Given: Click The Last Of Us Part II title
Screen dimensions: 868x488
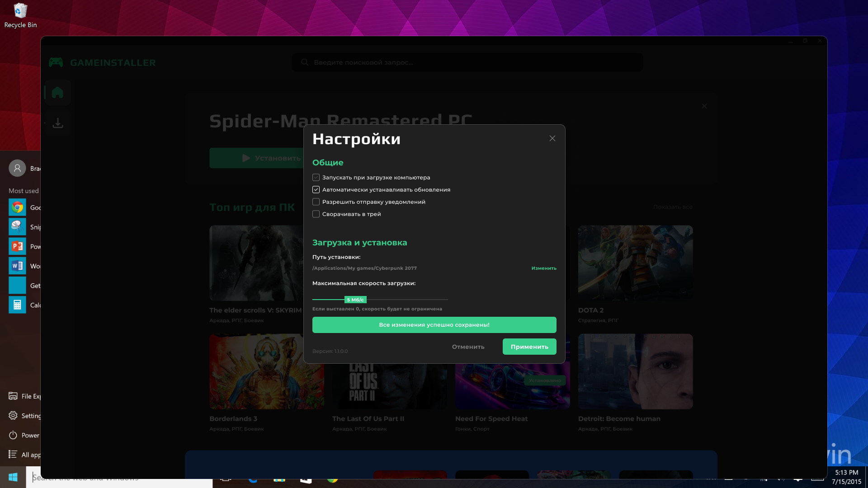Looking at the screenshot, I should tap(368, 419).
